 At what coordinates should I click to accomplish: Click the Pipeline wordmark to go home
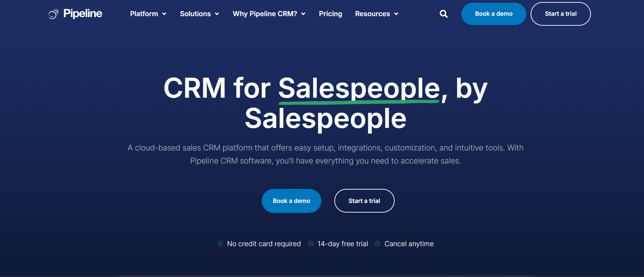[83, 14]
